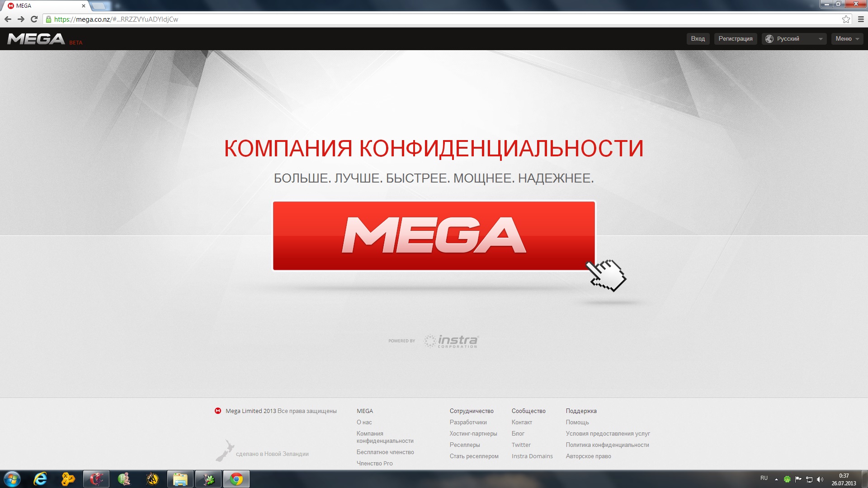Screen dimensions: 868x488
Task: Click сделано в Новой Зеландии text
Action: click(272, 454)
